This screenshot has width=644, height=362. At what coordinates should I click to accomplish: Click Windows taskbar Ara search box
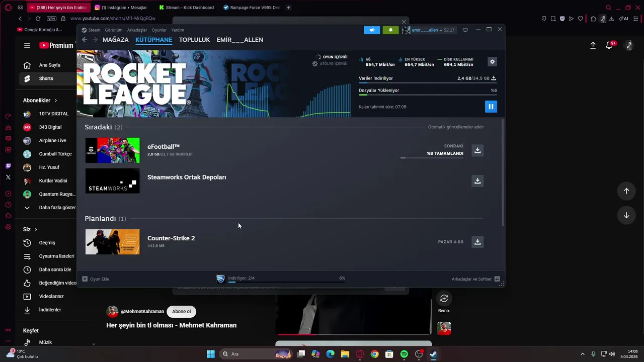pos(257,354)
